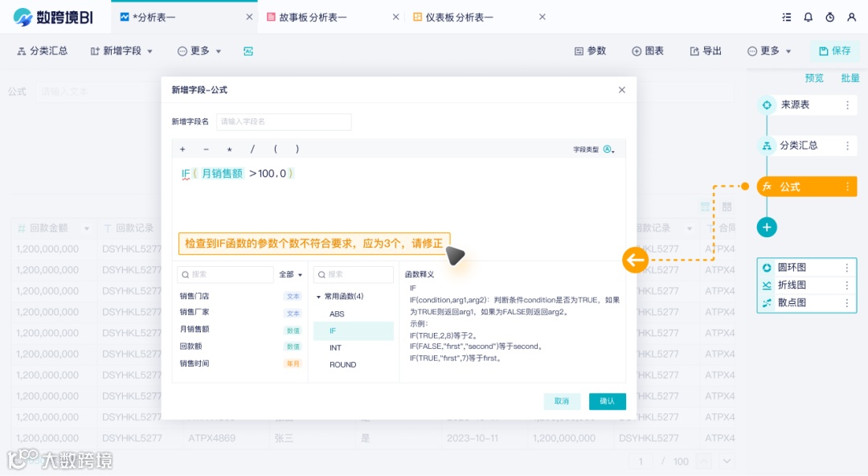Open the 全部 field filter dropdown
This screenshot has height=476, width=868.
pos(289,274)
